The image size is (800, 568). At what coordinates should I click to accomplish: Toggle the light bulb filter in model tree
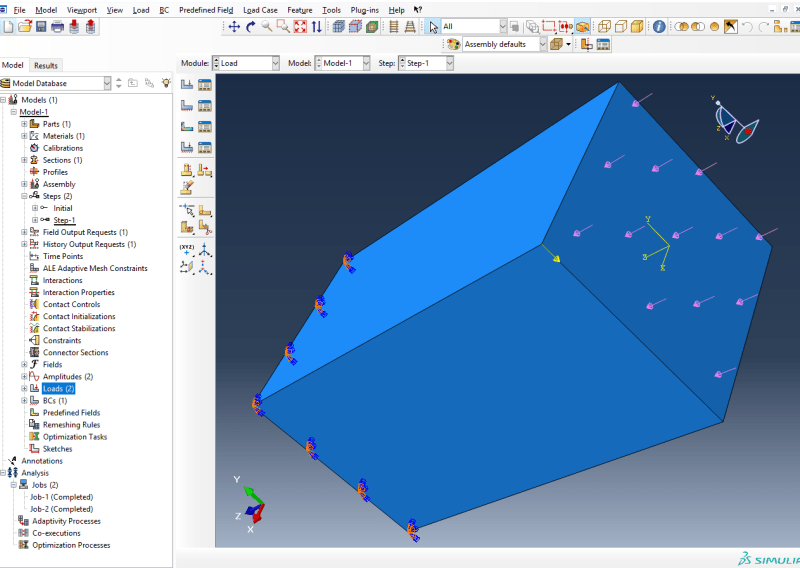click(x=166, y=83)
